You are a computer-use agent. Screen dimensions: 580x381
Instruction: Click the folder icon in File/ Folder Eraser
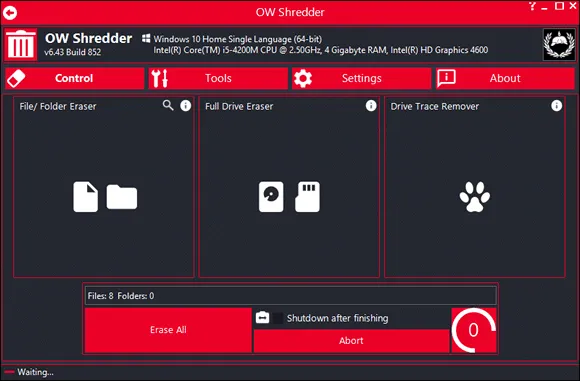point(122,197)
